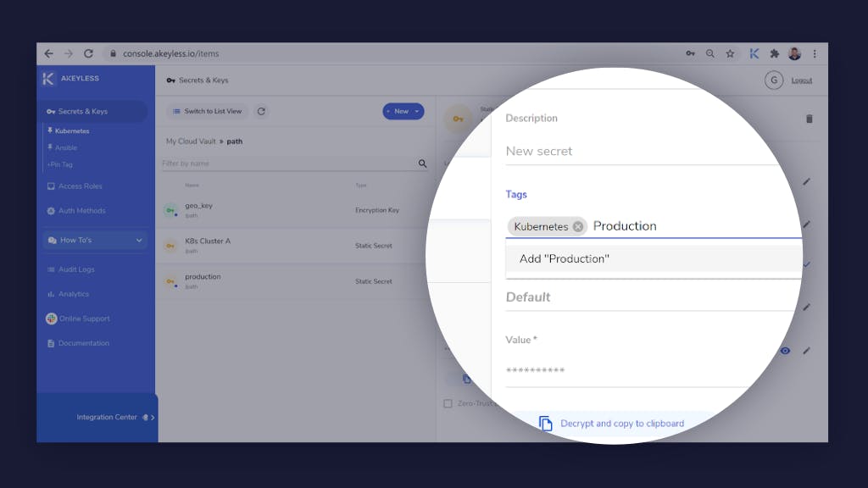
Task: Click the search magnifier in filter bar
Action: pos(422,164)
